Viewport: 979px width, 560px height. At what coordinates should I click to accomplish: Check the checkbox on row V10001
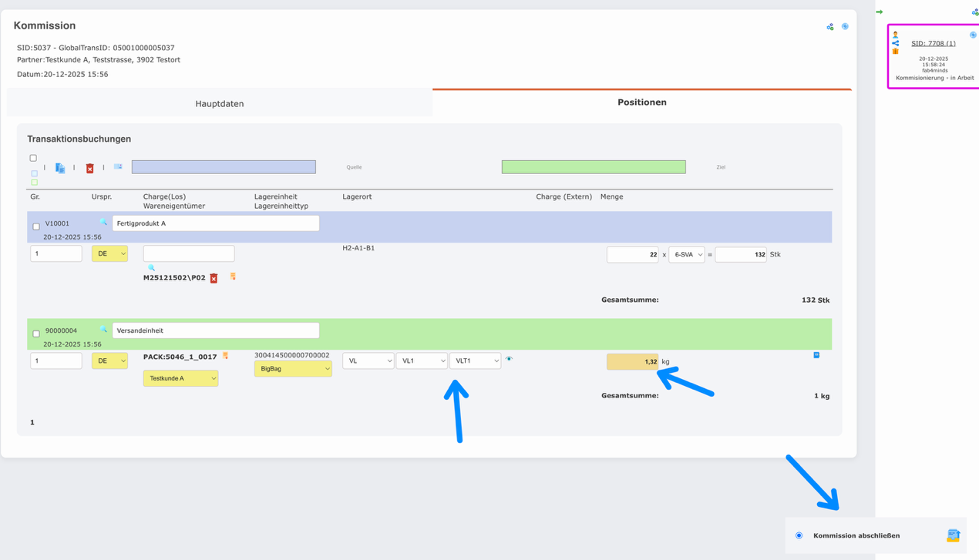coord(35,226)
